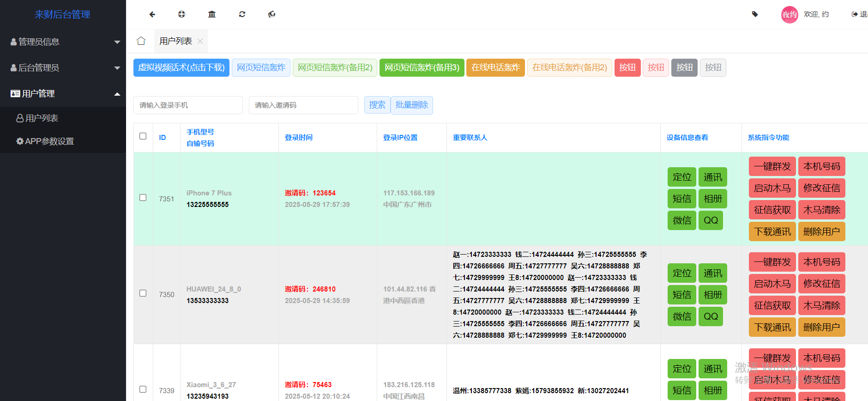Click 启动木马 for user 7351
The image size is (868, 401).
coord(772,188)
